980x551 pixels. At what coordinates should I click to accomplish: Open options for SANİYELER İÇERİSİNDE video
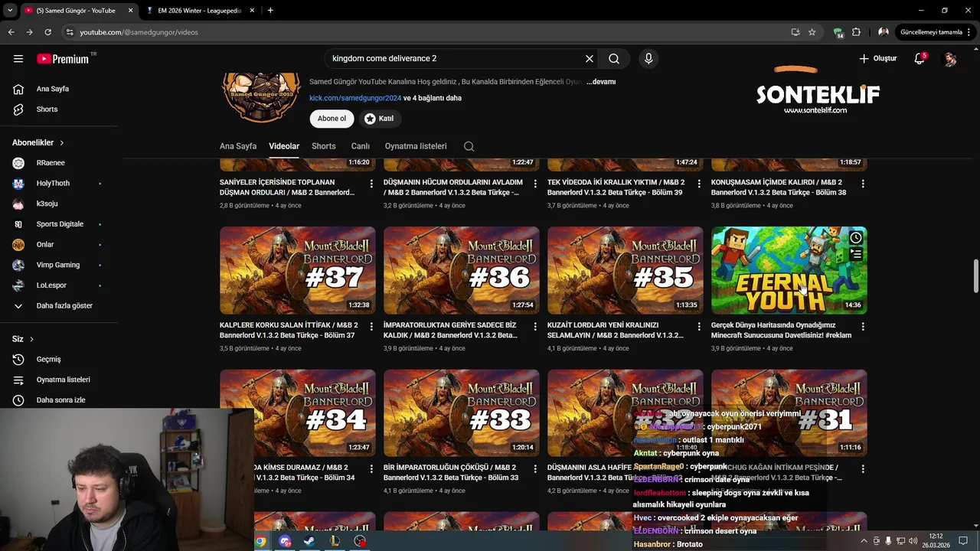pyautogui.click(x=371, y=184)
